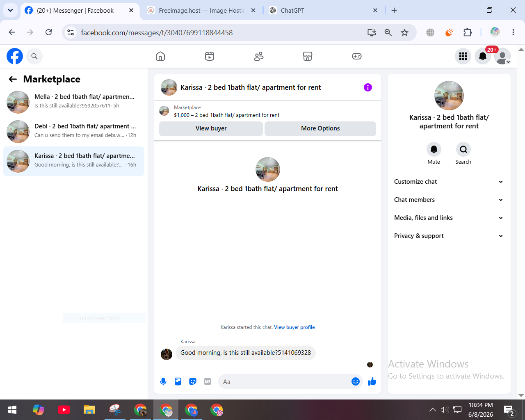Launch YouTube from the taskbar
The width and height of the screenshot is (525, 420).
click(x=64, y=410)
